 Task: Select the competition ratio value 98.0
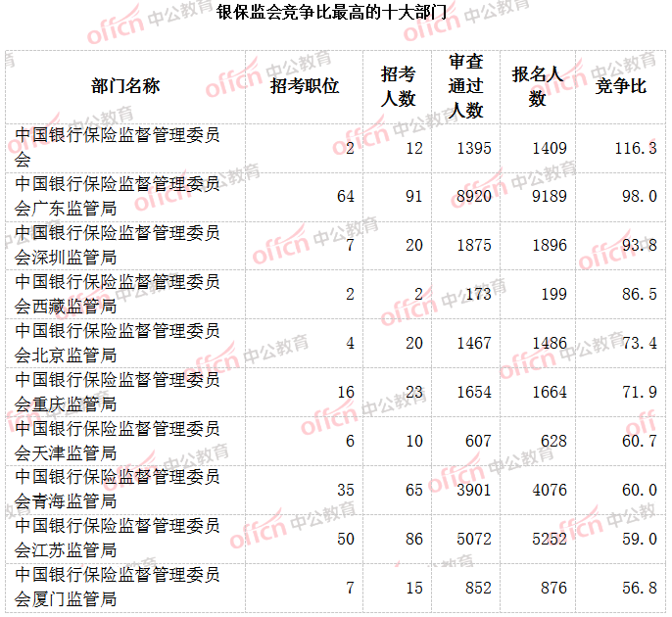640,196
